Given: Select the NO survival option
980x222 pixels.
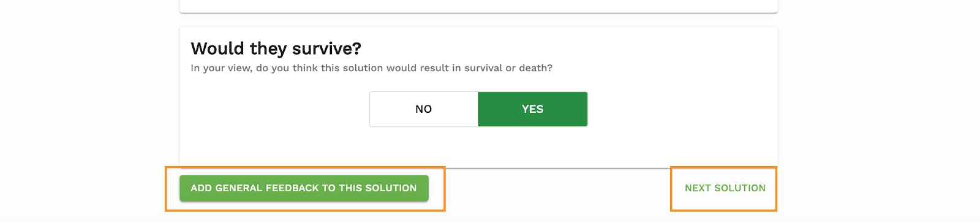Looking at the screenshot, I should click(424, 109).
